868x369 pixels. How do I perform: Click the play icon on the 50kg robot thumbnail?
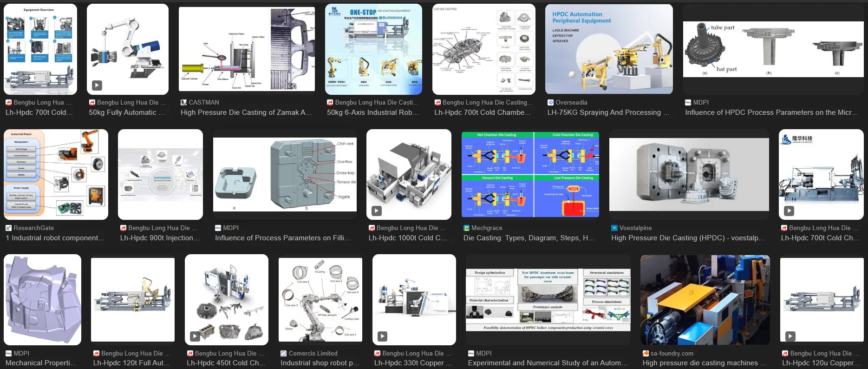click(x=97, y=86)
